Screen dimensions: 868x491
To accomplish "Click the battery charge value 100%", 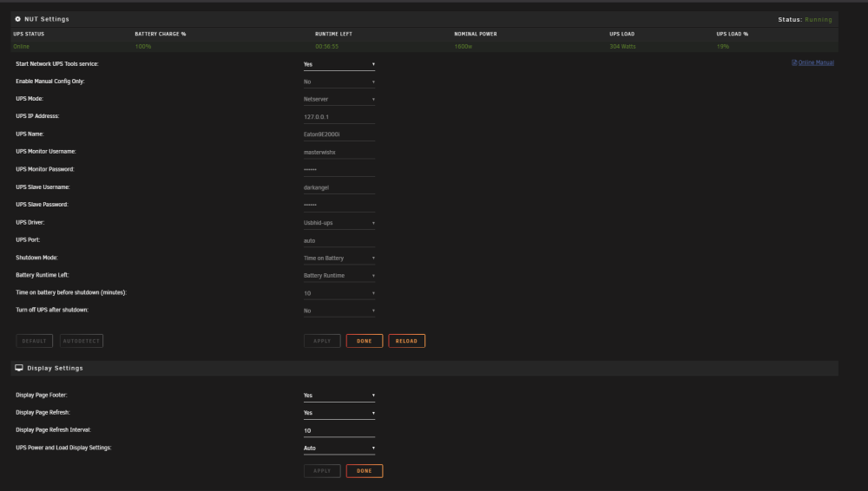I will pyautogui.click(x=143, y=47).
